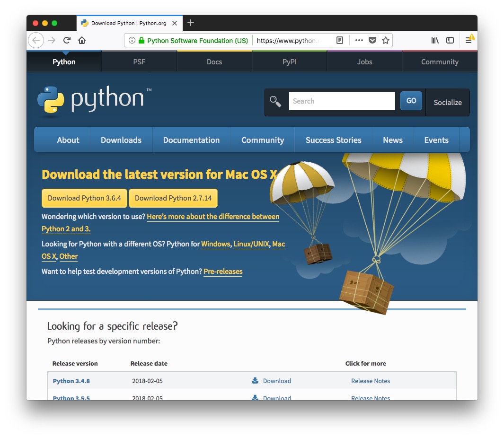Open the Downloads navigation menu
The width and height of the screenshot is (504, 438).
pos(121,140)
